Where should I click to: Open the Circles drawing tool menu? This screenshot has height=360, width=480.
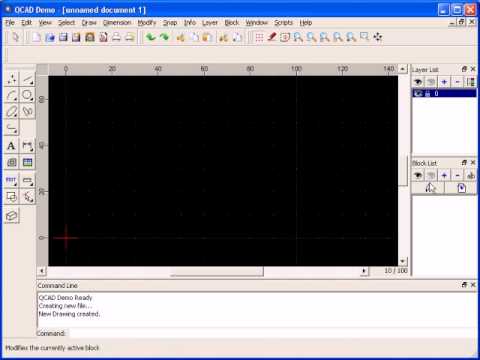28,95
